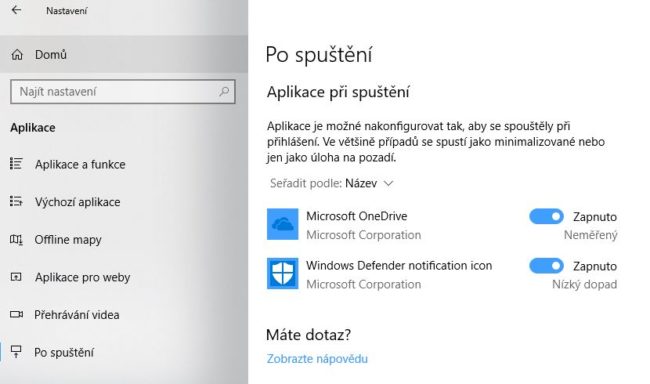Expand sort options via chevron arrow
The image size is (650, 384).
388,184
